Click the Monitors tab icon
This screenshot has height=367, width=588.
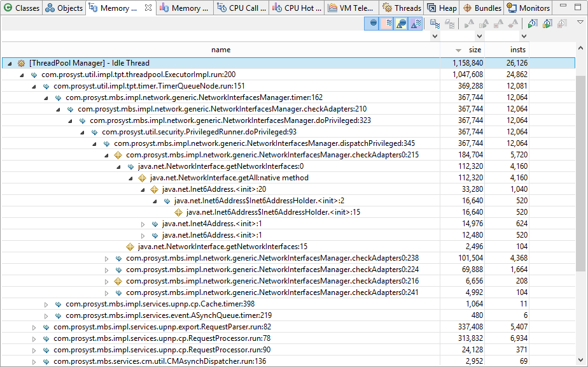tap(513, 8)
